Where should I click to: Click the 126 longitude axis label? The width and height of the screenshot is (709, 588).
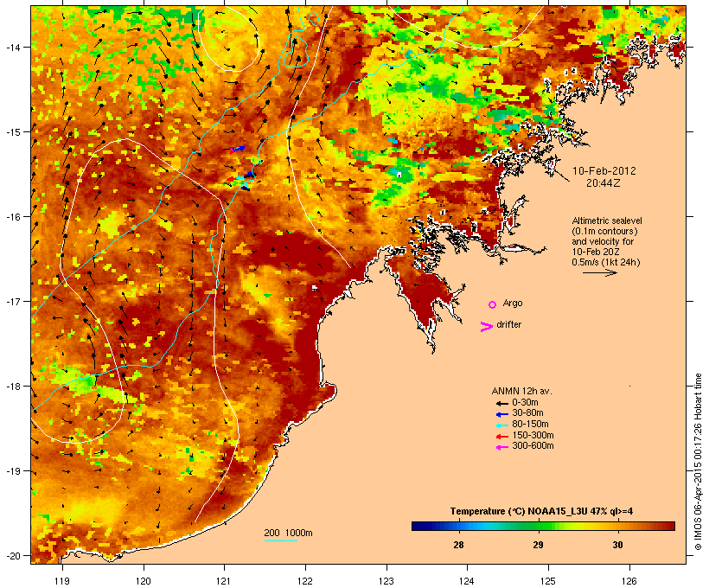629,581
